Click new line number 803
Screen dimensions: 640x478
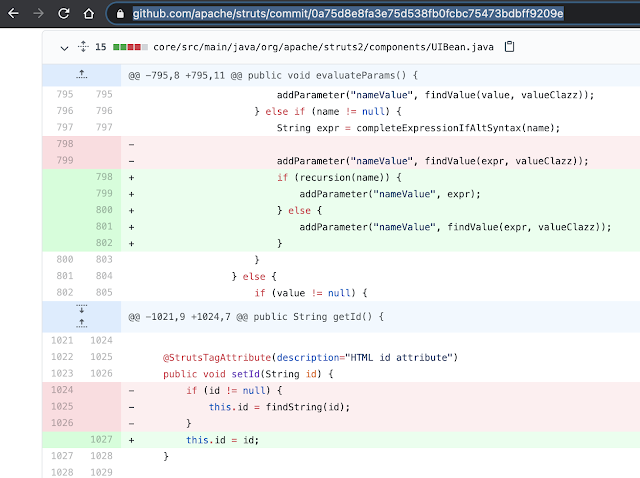[104, 259]
